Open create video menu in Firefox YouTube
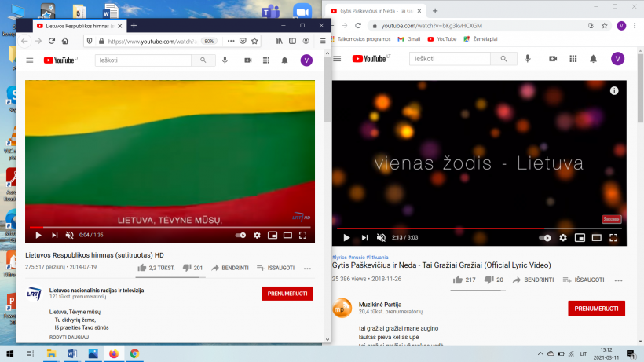Screen dimensions: 644x362 coord(248,60)
